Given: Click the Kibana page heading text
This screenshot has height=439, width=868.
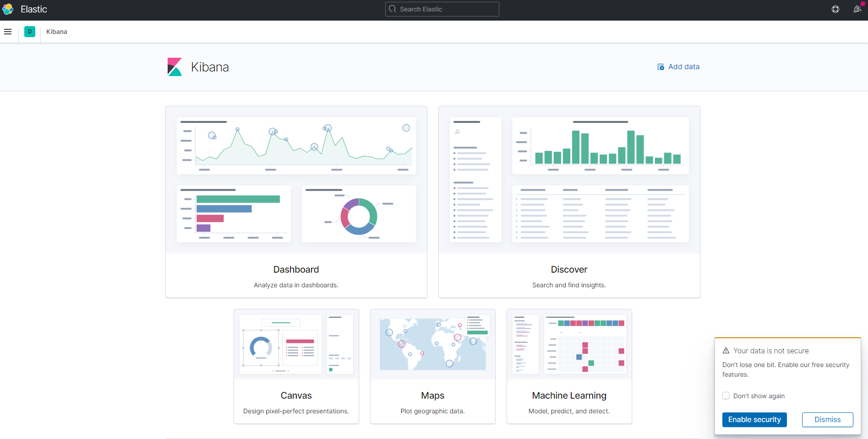Looking at the screenshot, I should point(210,67).
